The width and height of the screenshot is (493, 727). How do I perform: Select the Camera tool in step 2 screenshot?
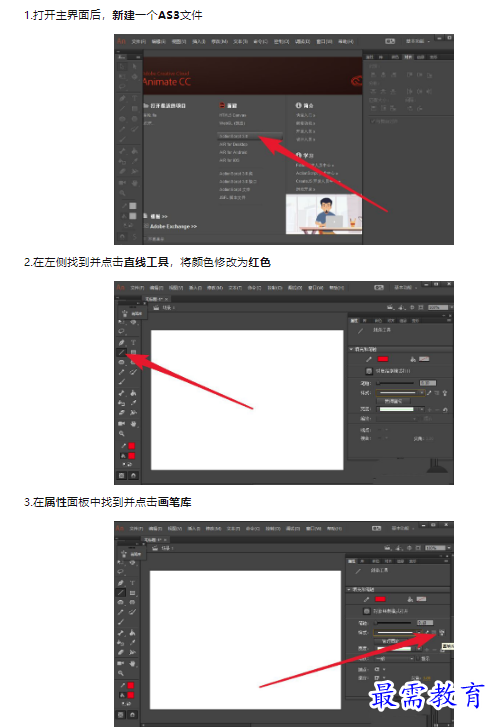click(x=122, y=424)
